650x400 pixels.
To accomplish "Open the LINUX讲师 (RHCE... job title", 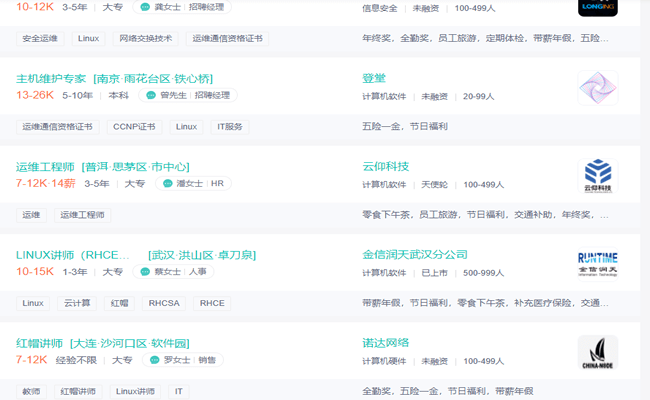I will [73, 255].
